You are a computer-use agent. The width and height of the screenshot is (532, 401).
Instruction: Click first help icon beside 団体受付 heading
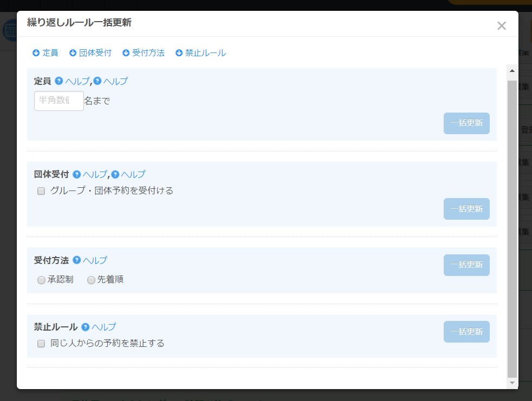pyautogui.click(x=77, y=174)
